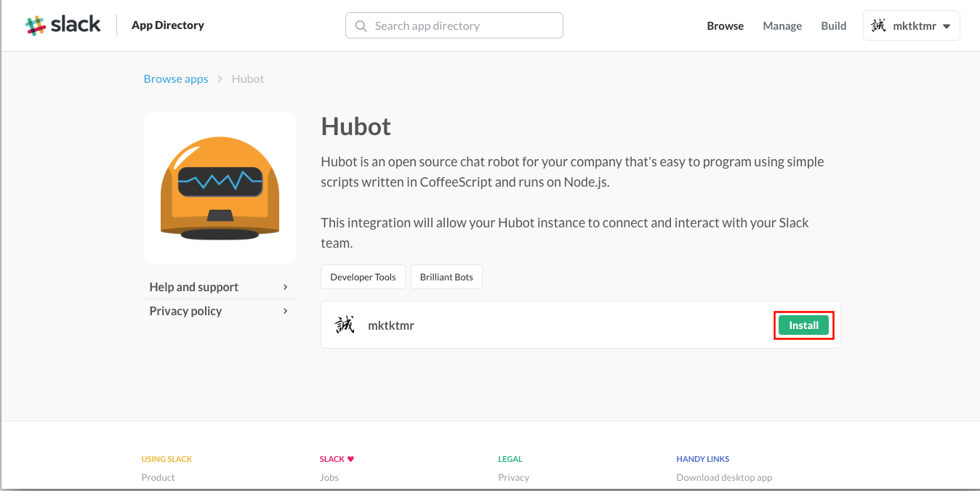Click the USING SLACK footer heading
Image resolution: width=980 pixels, height=491 pixels.
[x=166, y=459]
